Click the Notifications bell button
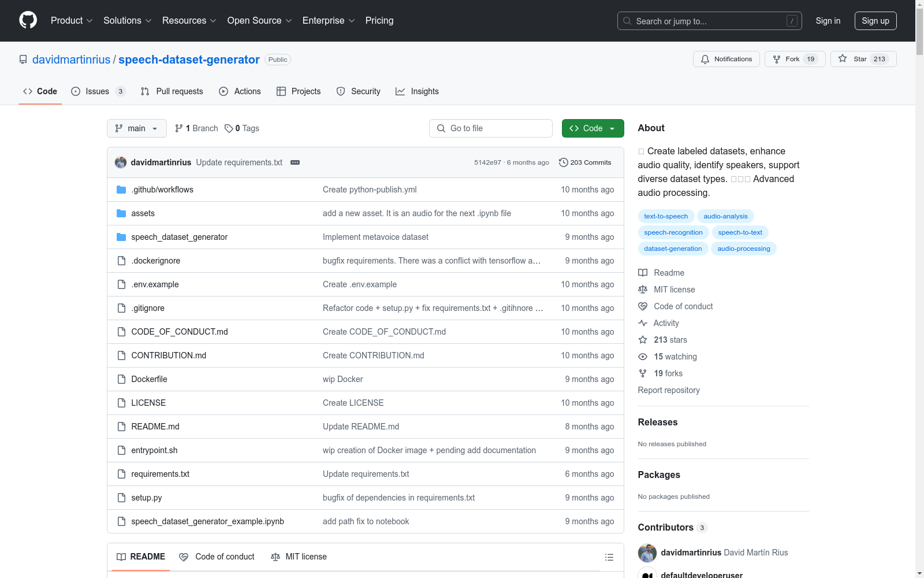Screen dimensions: 924x578 [726, 59]
